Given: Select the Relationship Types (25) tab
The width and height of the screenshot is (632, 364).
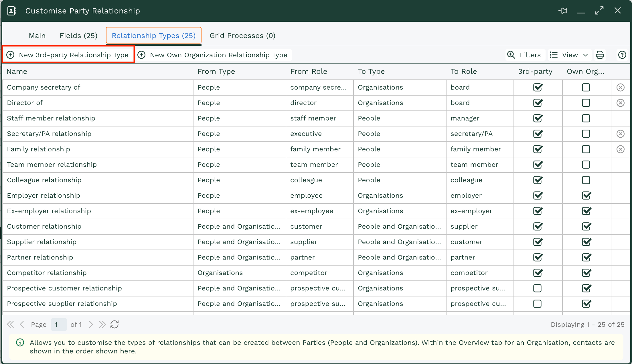Looking at the screenshot, I should pyautogui.click(x=154, y=35).
